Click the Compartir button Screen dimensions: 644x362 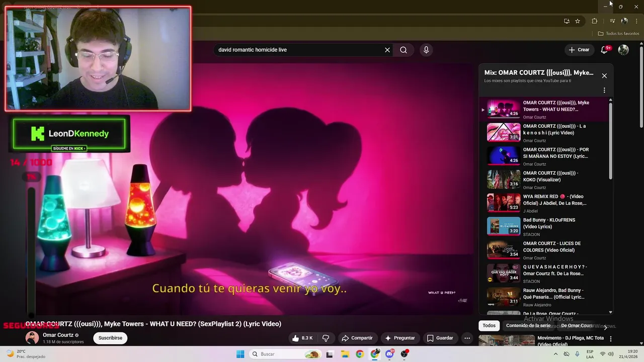click(357, 338)
